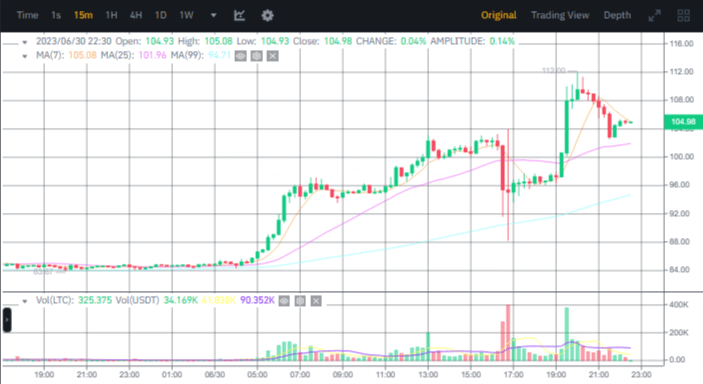The image size is (703, 384).
Task: Click the MA(7) value 105.08
Action: (82, 55)
